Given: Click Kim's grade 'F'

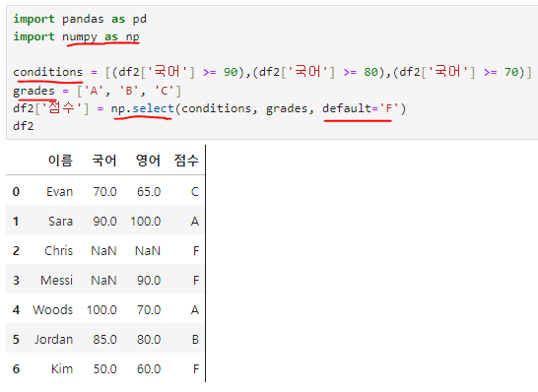Looking at the screenshot, I should (x=196, y=369).
